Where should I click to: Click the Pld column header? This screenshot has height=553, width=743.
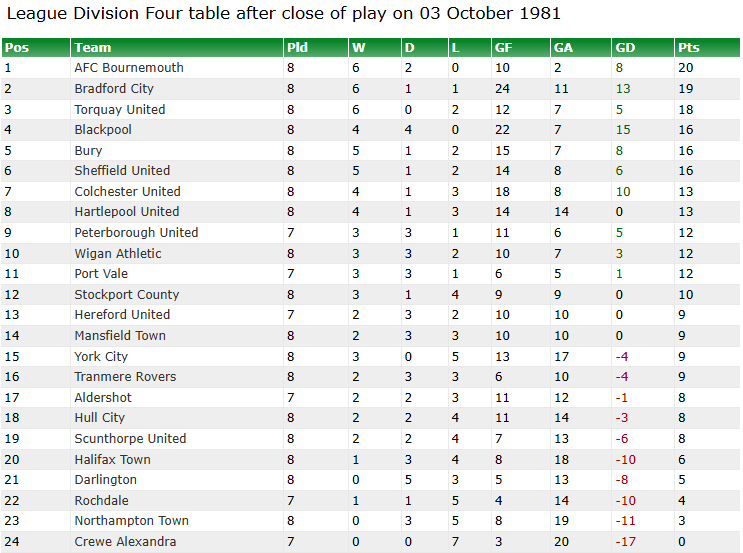point(297,48)
